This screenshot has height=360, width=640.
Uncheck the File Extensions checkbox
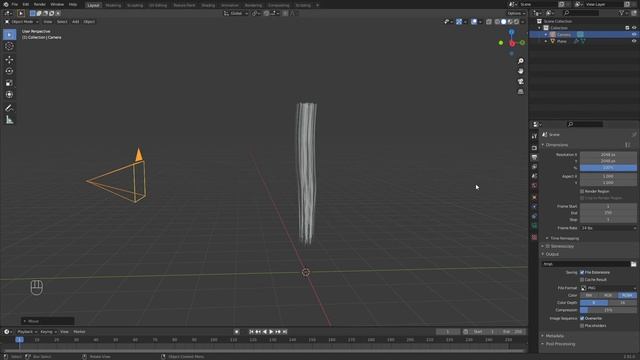point(582,272)
